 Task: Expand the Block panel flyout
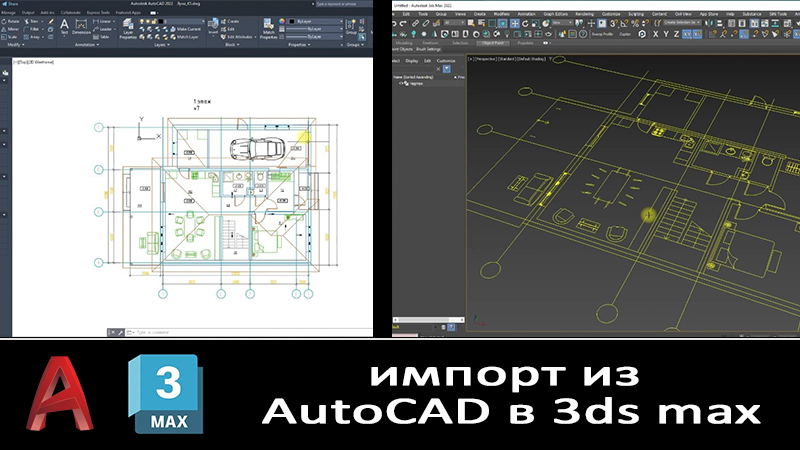tap(232, 44)
